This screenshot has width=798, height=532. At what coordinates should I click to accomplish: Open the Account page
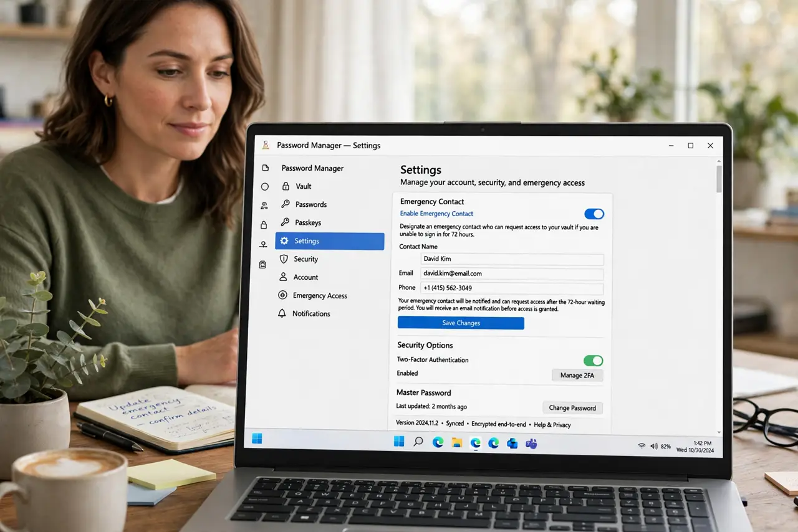(305, 277)
